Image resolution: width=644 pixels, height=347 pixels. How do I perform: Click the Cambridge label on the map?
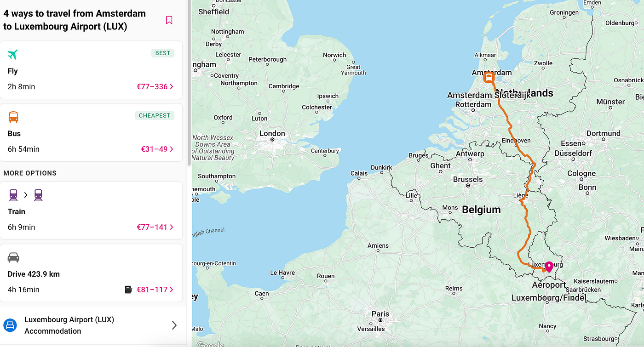tap(284, 86)
